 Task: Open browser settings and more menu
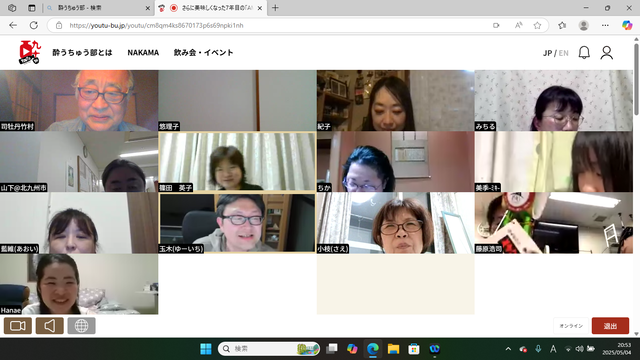605,25
